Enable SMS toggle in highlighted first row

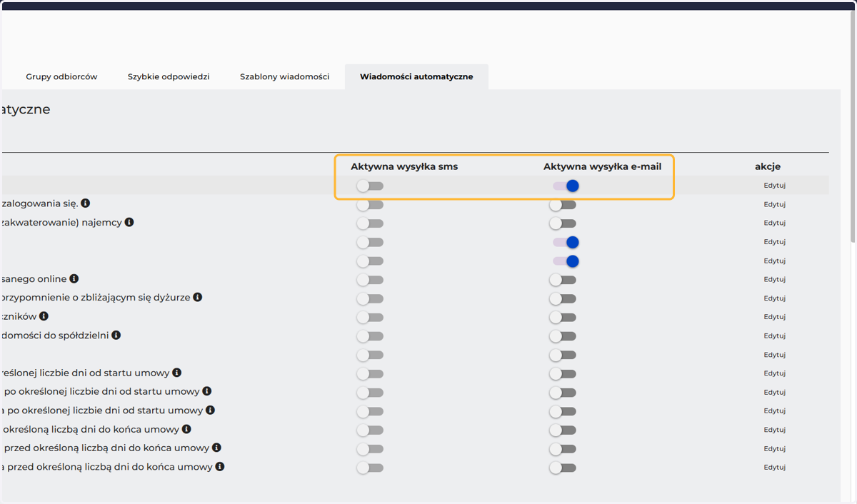(x=370, y=186)
